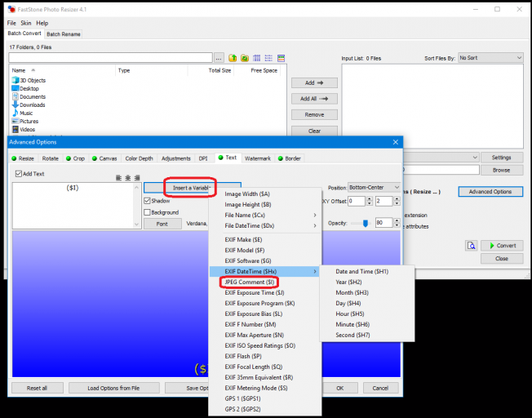Switch file browser to list view icon

[x=268, y=58]
